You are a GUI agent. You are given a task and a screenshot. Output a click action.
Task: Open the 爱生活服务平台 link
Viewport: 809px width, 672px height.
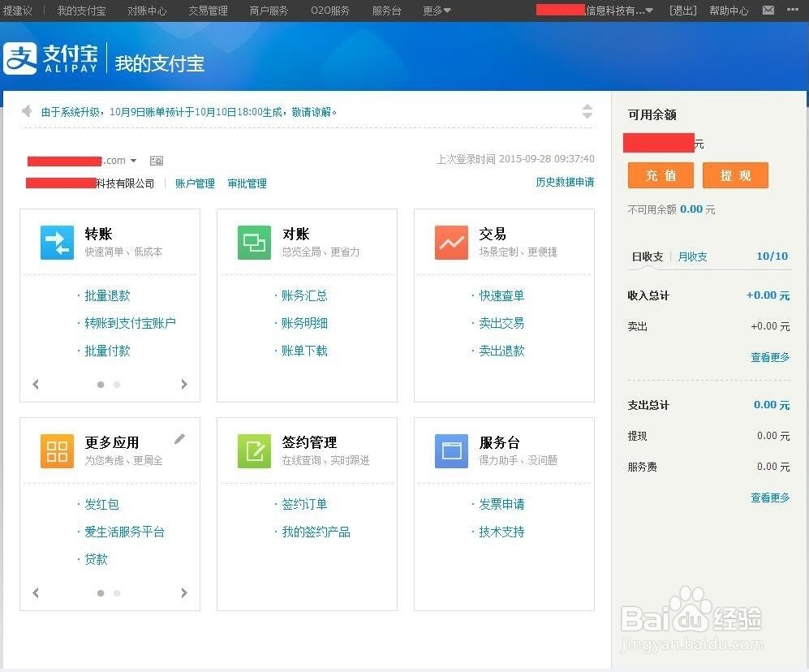click(x=124, y=532)
